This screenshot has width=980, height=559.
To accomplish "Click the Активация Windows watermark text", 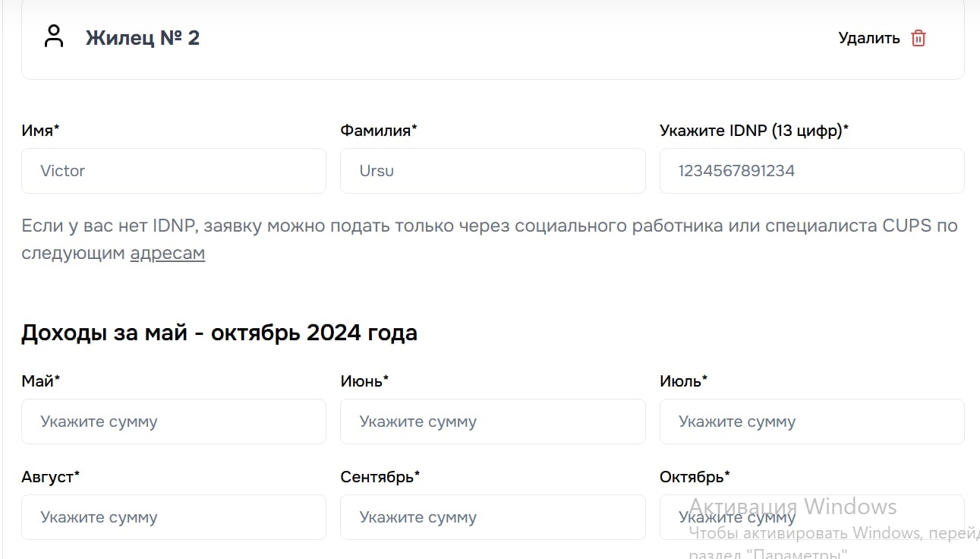I will click(x=793, y=506).
